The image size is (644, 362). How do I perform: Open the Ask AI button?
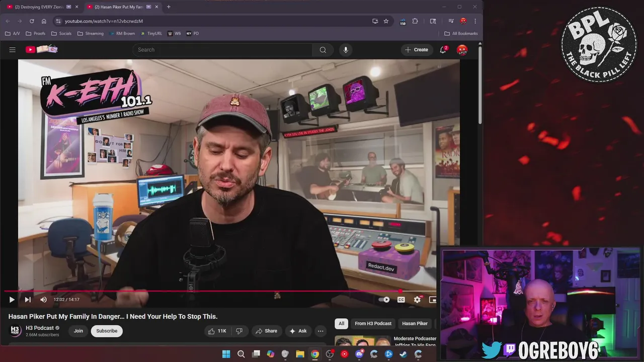tap(298, 331)
